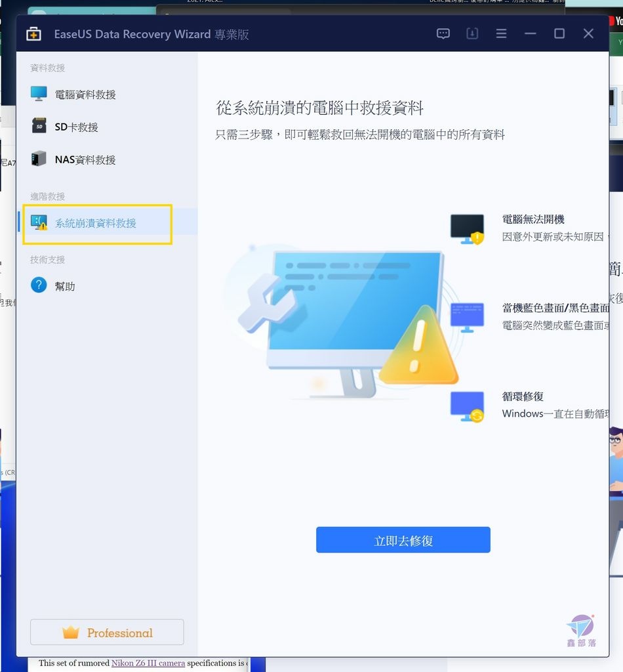
Task: Click the update download icon in title bar
Action: click(472, 33)
